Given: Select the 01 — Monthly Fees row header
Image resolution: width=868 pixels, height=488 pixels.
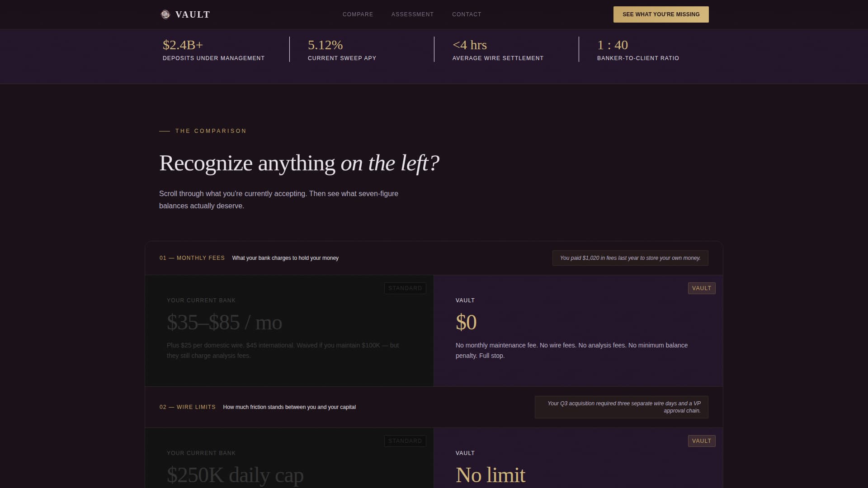Looking at the screenshot, I should click(192, 258).
